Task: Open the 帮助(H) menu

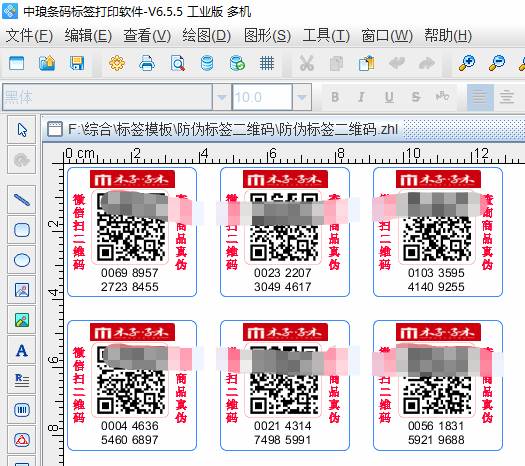Action: [448, 35]
